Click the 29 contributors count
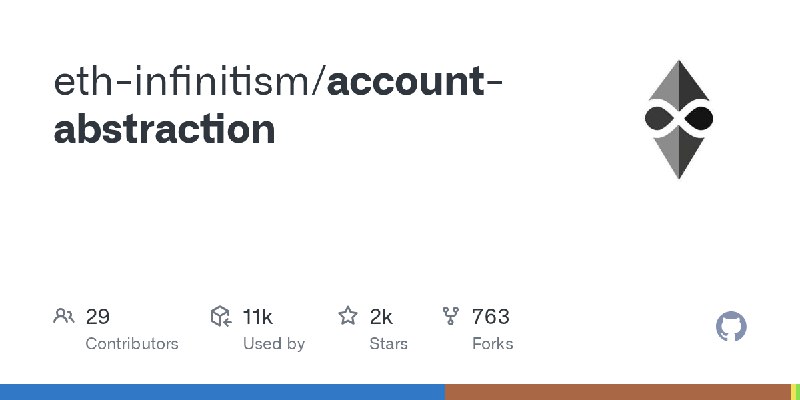 point(97,317)
